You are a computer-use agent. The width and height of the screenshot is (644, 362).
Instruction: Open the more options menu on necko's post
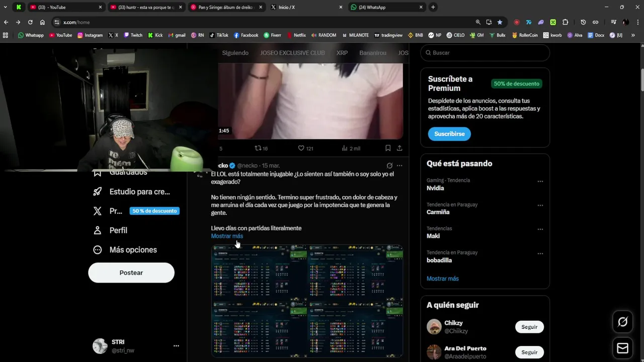coord(399,165)
